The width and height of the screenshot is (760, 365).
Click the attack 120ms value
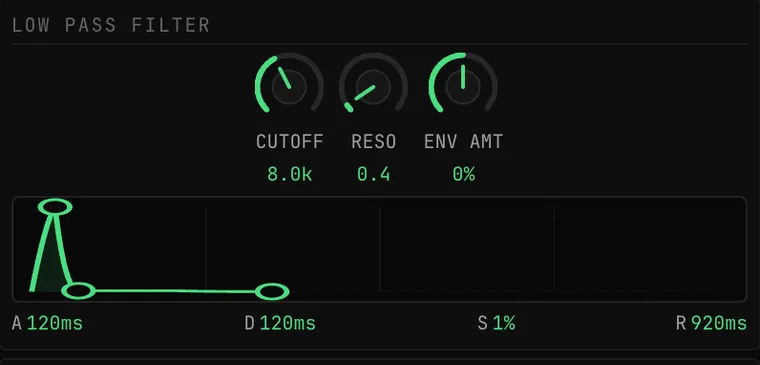(55, 323)
